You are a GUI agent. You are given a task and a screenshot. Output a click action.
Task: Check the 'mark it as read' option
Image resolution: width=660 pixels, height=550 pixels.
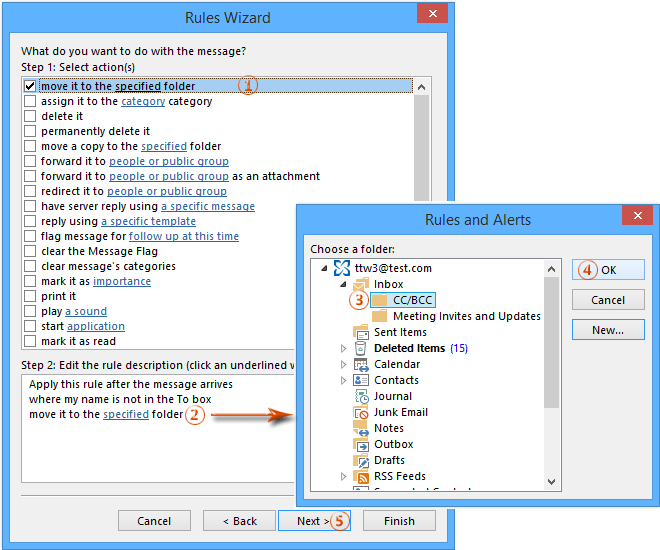(30, 341)
